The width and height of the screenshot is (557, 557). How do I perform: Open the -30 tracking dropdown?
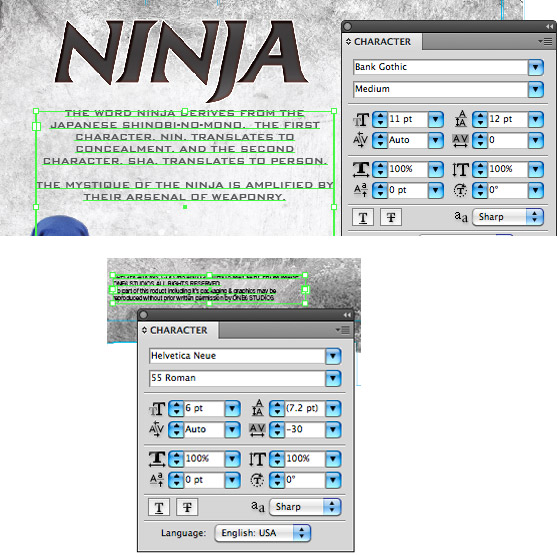[x=333, y=430]
